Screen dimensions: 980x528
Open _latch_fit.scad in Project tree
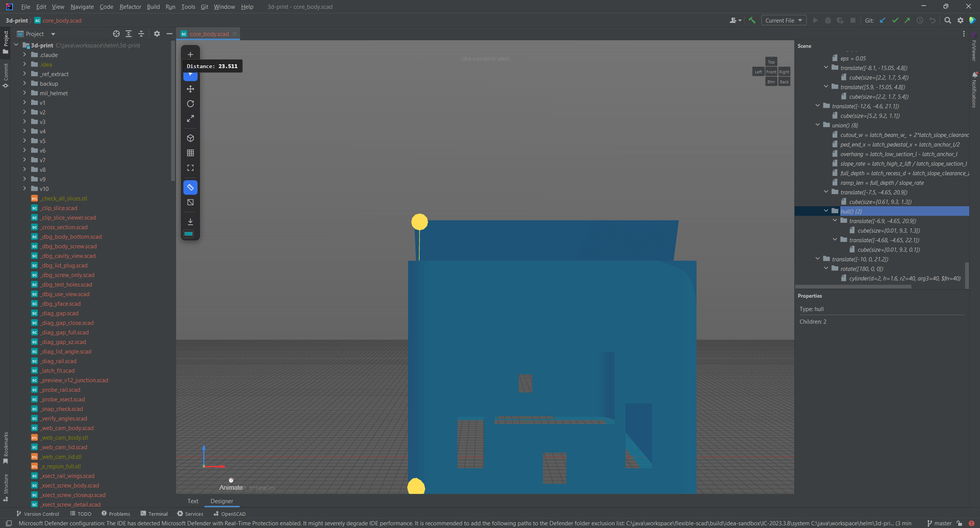(58, 371)
